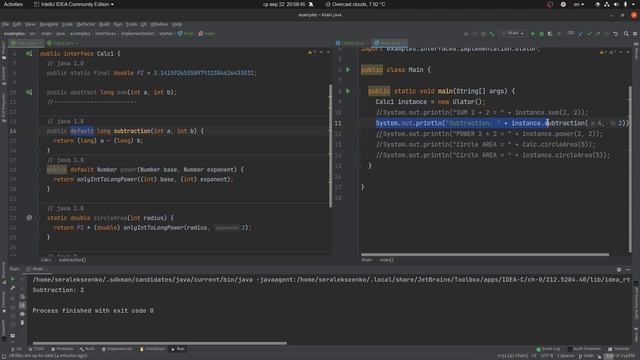Screen dimensions: 640x360
Task: Click right editor horizontal scrollbar
Action: (x=485, y=255)
